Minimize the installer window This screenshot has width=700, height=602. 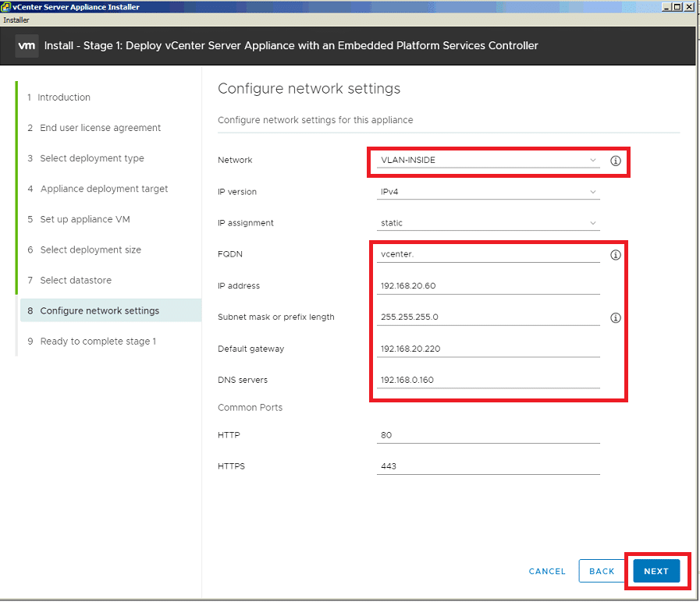(x=666, y=7)
